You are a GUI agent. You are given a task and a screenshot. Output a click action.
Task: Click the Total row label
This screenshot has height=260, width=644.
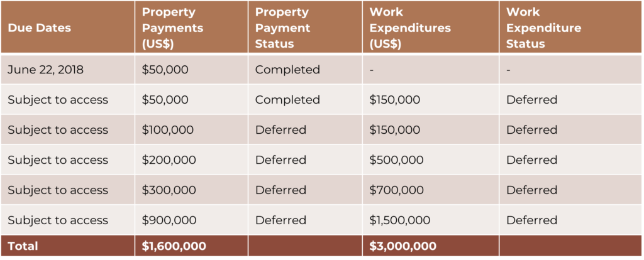point(23,246)
